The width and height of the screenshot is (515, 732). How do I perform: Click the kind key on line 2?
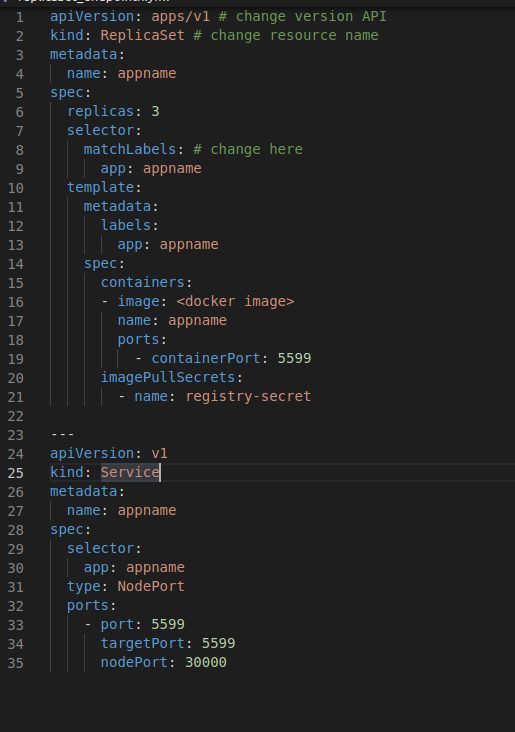[x=67, y=35]
